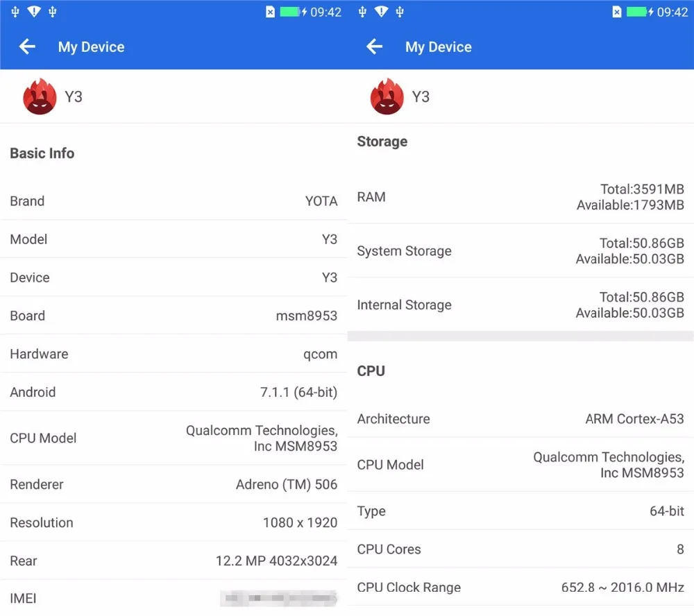Viewport: 694px width, 616px height.
Task: Select the Hardware value qcom
Action: [321, 354]
